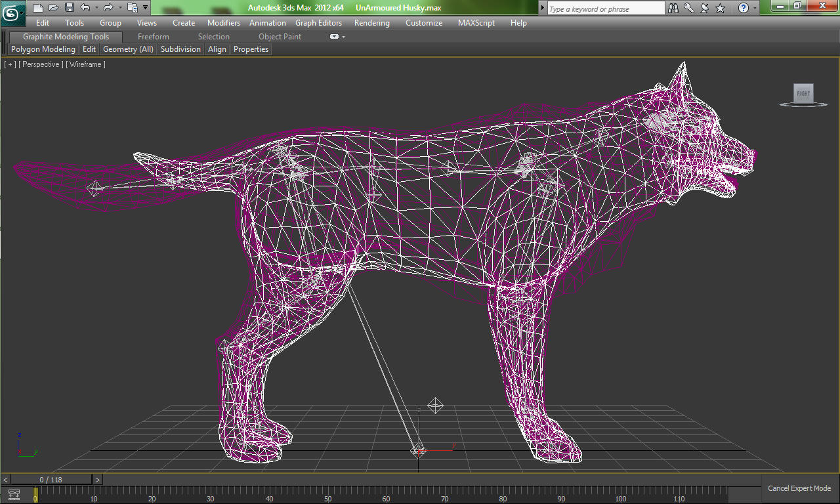Click the Open File folder icon
Screen dimensions: 840x504
click(53, 8)
